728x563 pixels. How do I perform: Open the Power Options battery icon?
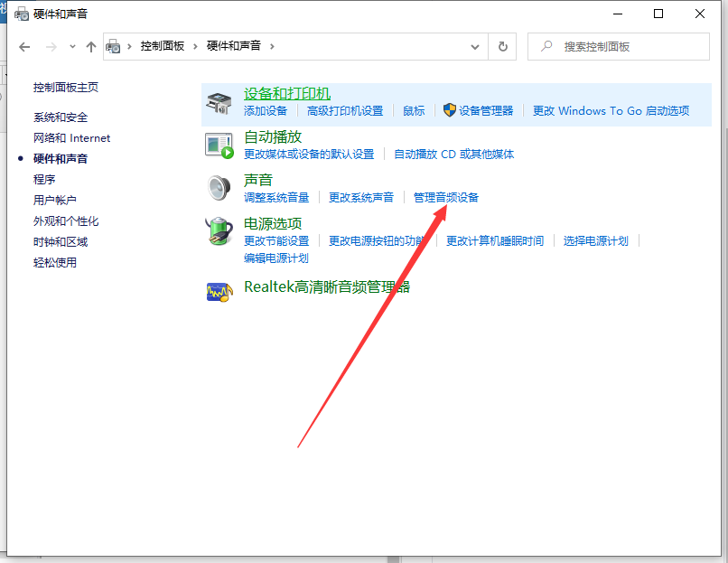point(219,230)
